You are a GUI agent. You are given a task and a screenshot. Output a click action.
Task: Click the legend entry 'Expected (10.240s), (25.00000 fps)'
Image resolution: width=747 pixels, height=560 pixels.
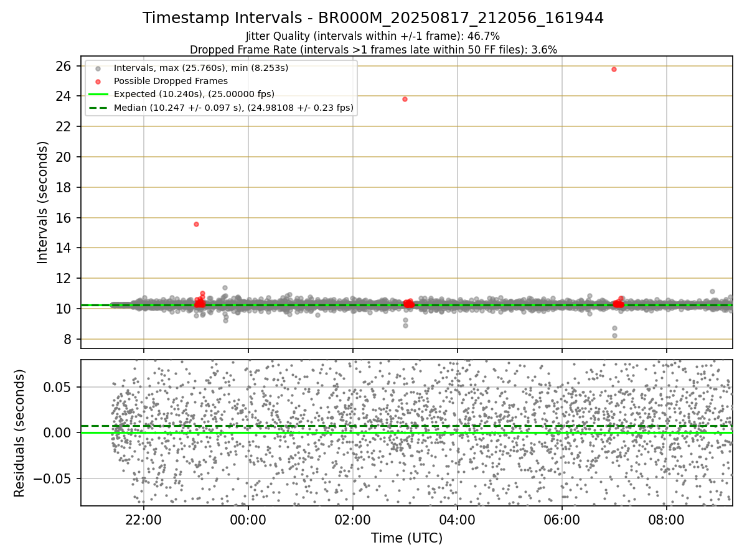194,94
